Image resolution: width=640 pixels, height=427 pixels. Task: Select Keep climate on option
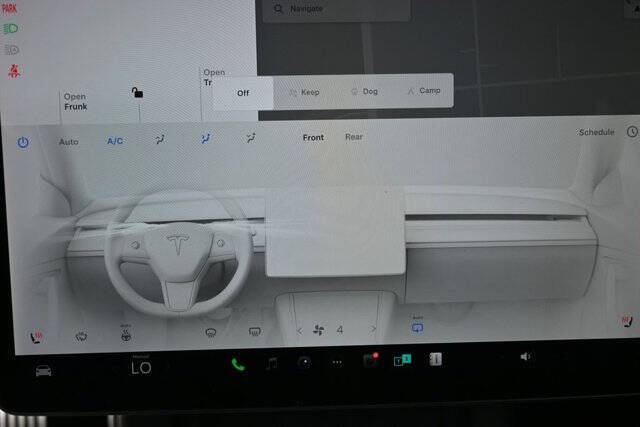point(304,92)
